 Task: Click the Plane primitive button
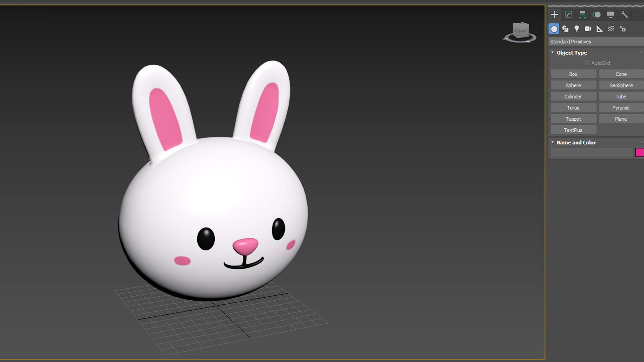click(x=621, y=119)
